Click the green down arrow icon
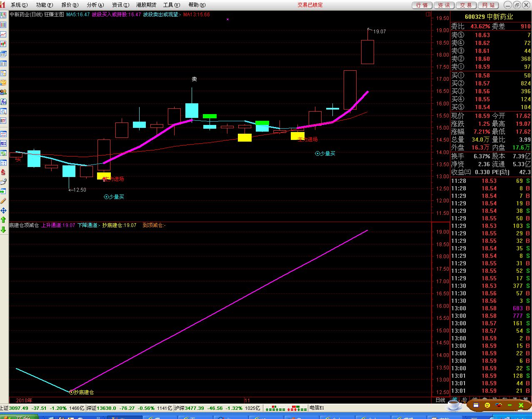 pos(3,230)
